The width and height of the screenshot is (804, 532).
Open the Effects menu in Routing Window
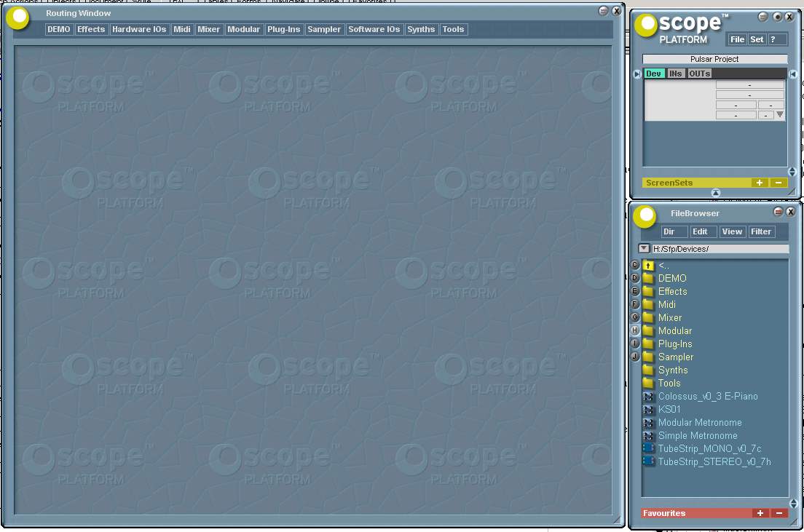tap(91, 29)
